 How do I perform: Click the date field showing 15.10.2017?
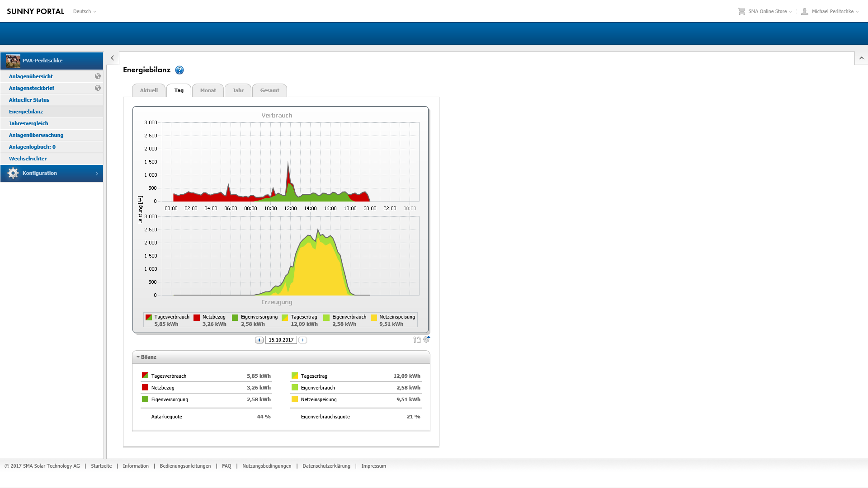(x=281, y=340)
